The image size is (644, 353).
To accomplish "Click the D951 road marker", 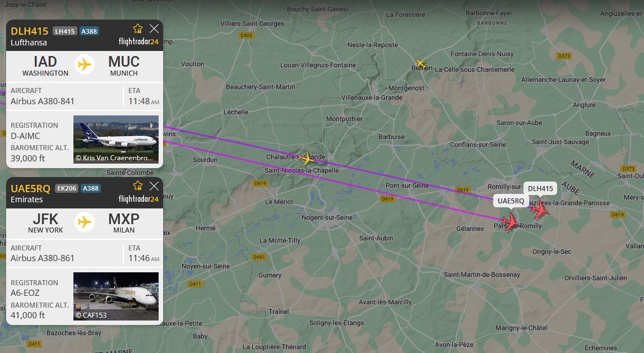I will point(259,257).
